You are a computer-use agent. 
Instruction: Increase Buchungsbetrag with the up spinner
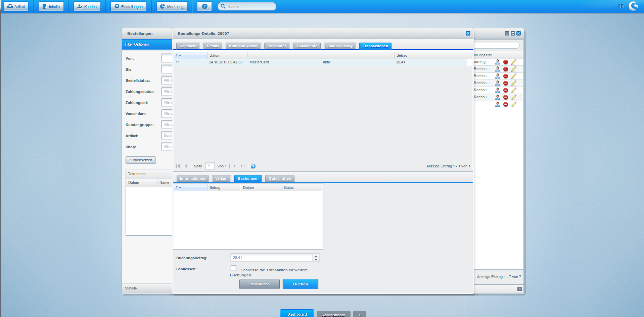coord(316,256)
